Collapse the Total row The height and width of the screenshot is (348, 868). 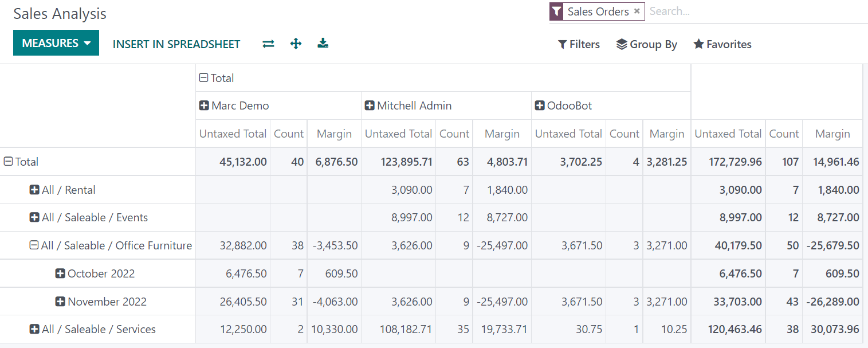[x=8, y=161]
